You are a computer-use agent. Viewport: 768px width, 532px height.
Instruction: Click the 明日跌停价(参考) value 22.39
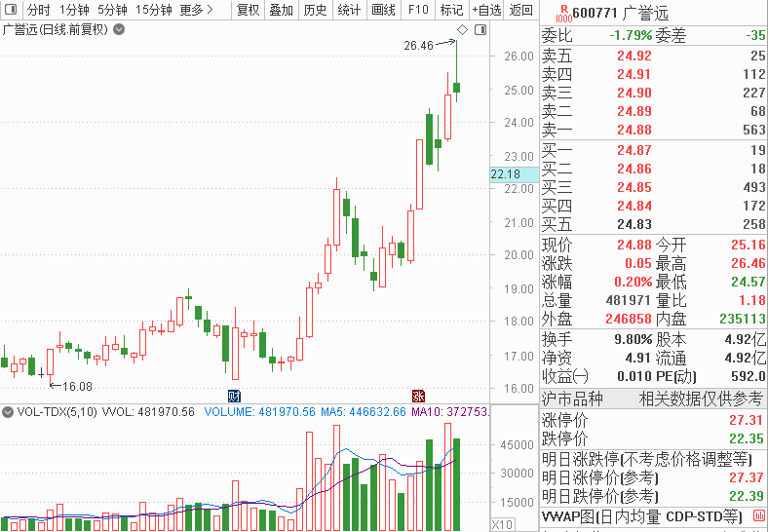[x=746, y=496]
